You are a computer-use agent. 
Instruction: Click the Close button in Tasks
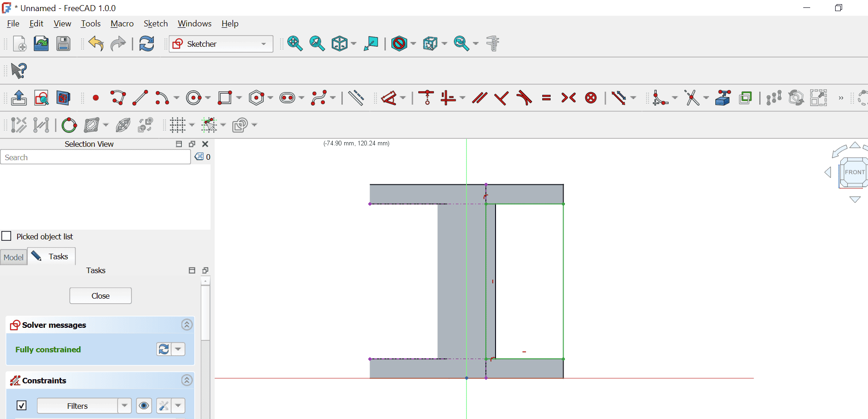100,296
